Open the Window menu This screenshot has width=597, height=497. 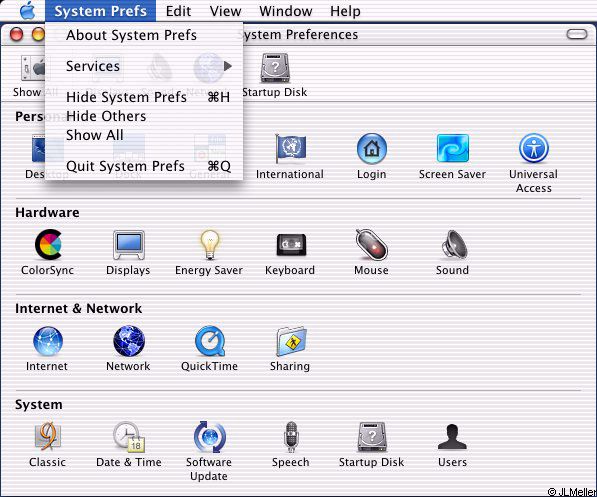[x=286, y=11]
